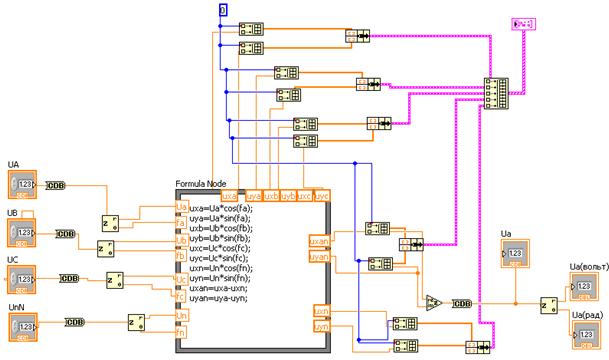Screen dimensions: 609x360
Task: Select the Ua(рад) indicator terminal
Action: tap(586, 335)
